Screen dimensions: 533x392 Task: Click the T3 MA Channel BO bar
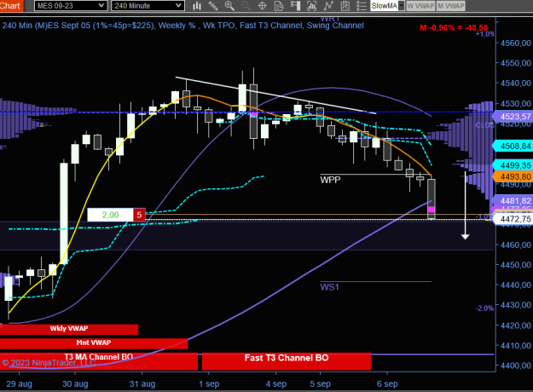[99, 361]
